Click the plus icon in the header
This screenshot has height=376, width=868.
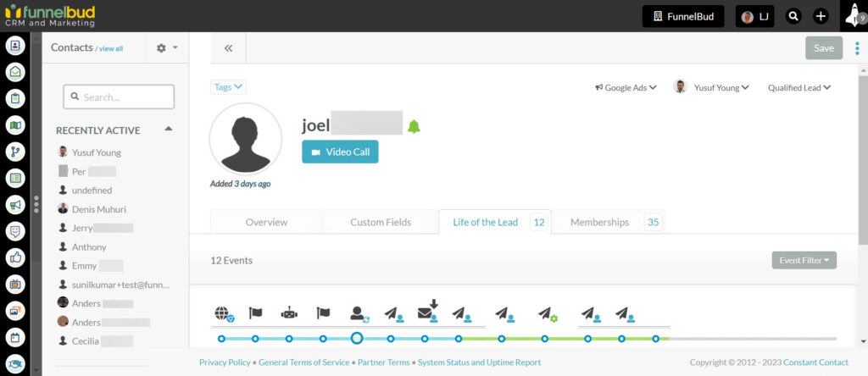point(821,16)
